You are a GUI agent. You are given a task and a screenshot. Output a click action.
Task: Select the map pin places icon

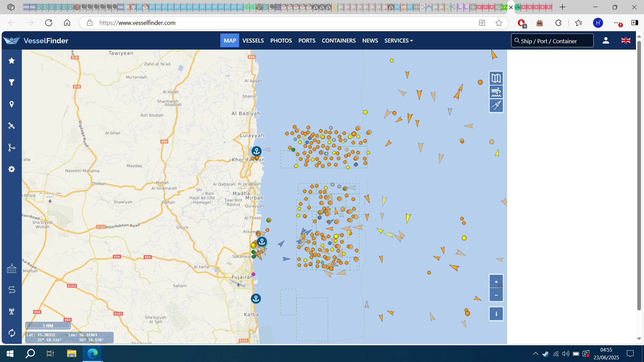12,104
